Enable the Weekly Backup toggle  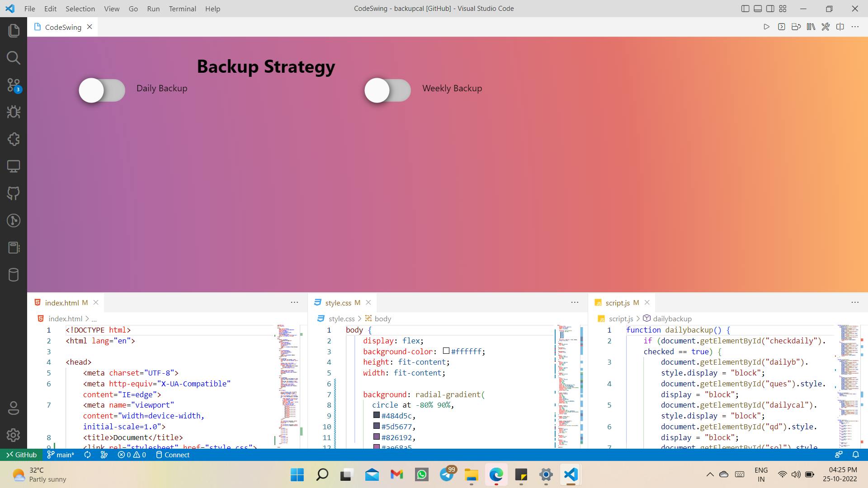pos(387,89)
